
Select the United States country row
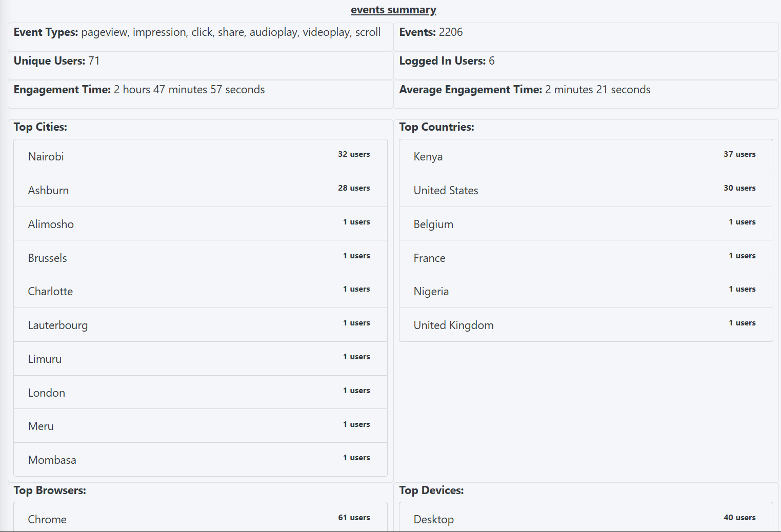(x=586, y=190)
